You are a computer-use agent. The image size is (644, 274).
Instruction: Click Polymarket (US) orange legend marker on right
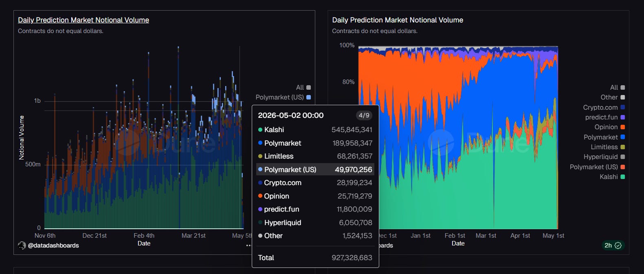point(622,167)
